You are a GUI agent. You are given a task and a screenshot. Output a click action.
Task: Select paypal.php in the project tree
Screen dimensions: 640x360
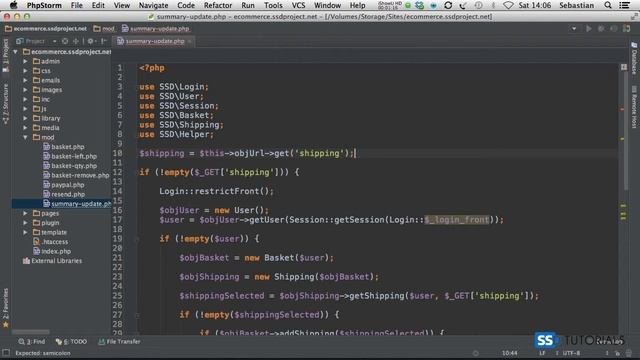point(64,185)
